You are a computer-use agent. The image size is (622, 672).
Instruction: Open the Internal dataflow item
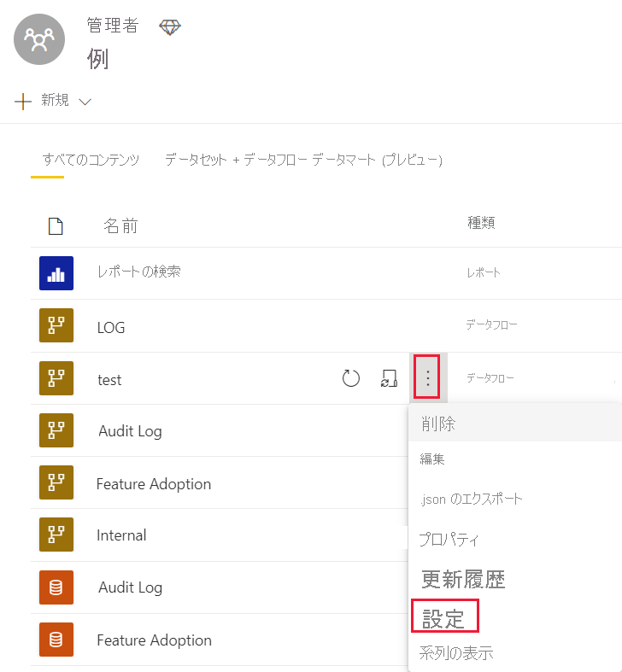(121, 535)
